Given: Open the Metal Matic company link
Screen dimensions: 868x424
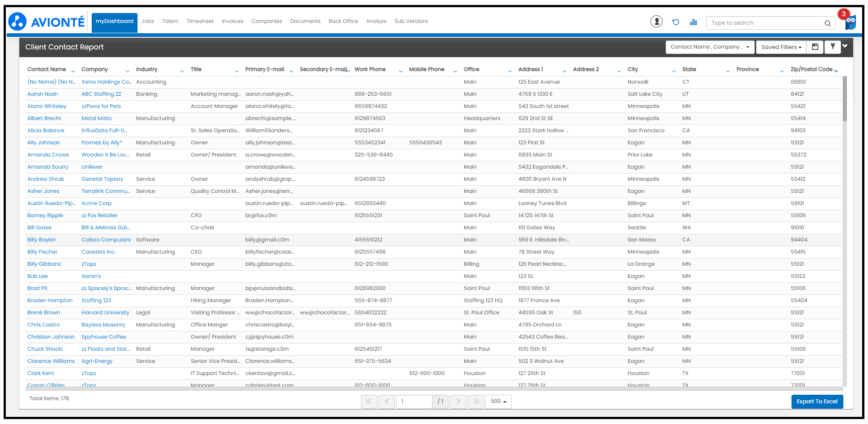Looking at the screenshot, I should pyautogui.click(x=97, y=118).
